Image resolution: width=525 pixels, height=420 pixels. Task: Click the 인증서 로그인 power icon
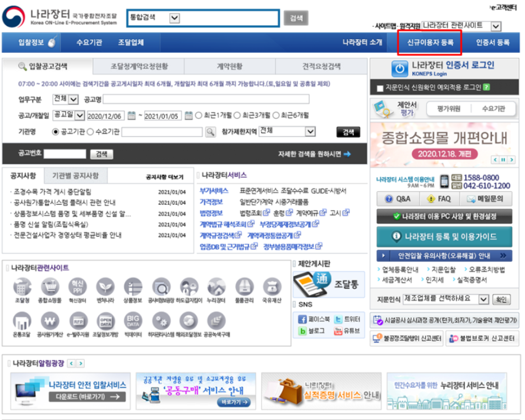point(399,68)
